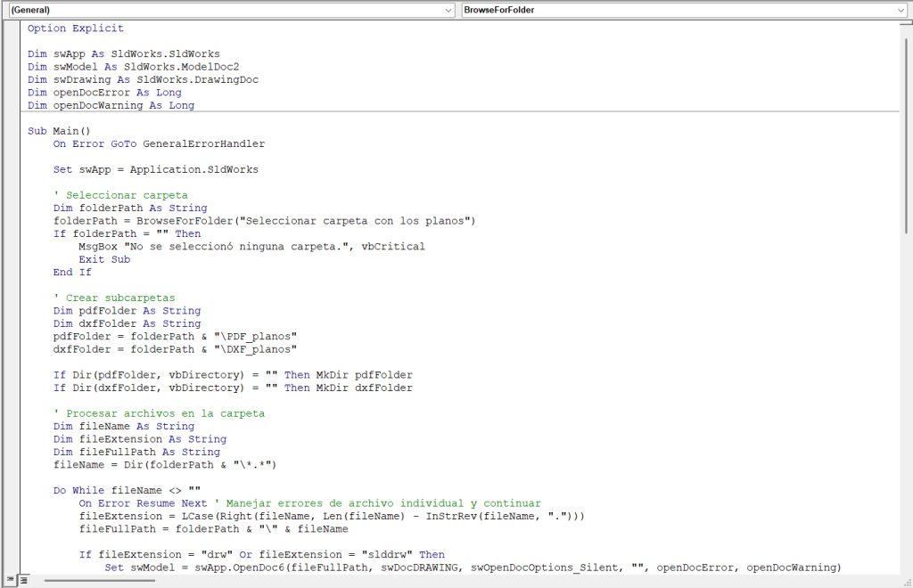Click 'Dim openDocWarning As Long' line
This screenshot has height=588, width=913.
(111, 105)
